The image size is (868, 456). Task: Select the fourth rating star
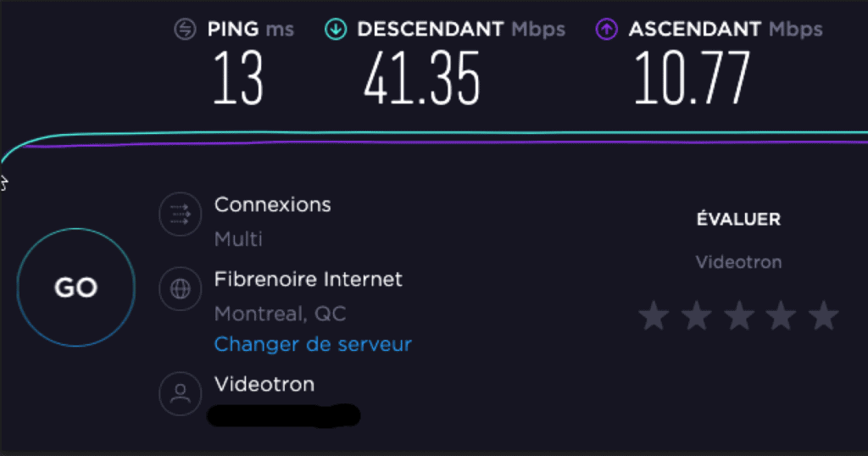(x=781, y=315)
